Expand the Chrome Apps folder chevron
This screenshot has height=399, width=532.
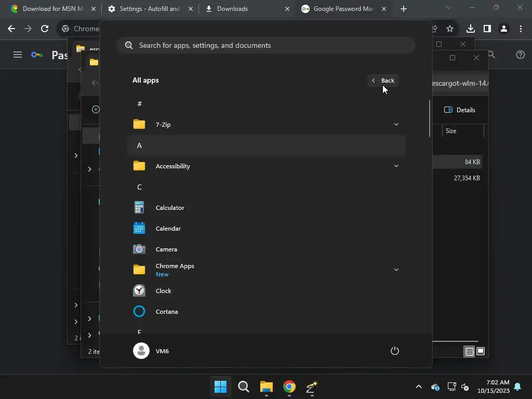coord(396,270)
